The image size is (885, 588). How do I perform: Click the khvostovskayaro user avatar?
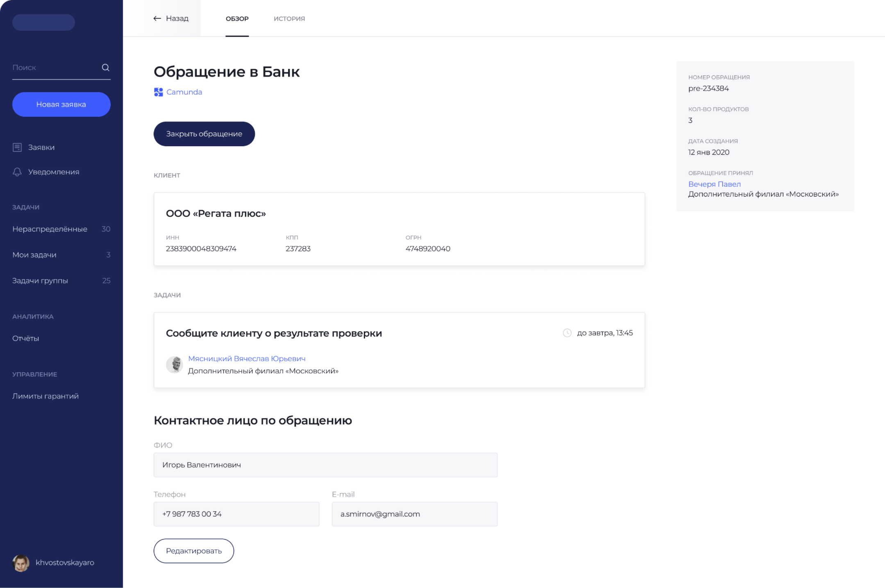pos(21,563)
